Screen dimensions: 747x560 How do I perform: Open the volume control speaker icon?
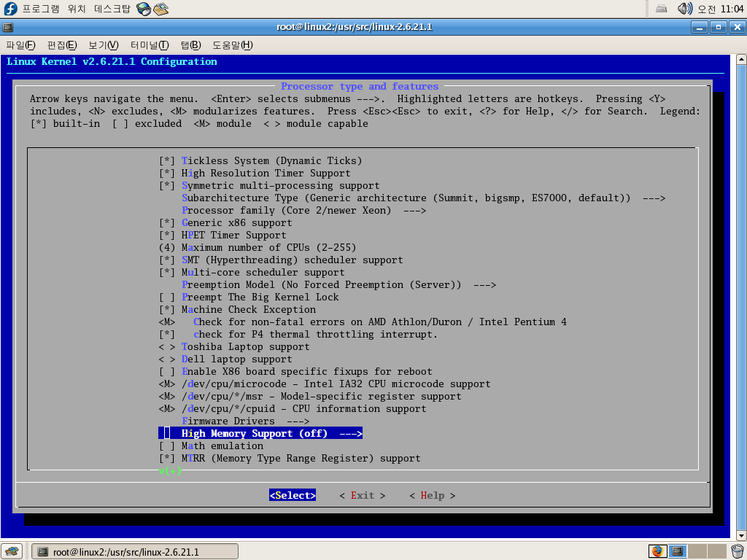pos(684,9)
